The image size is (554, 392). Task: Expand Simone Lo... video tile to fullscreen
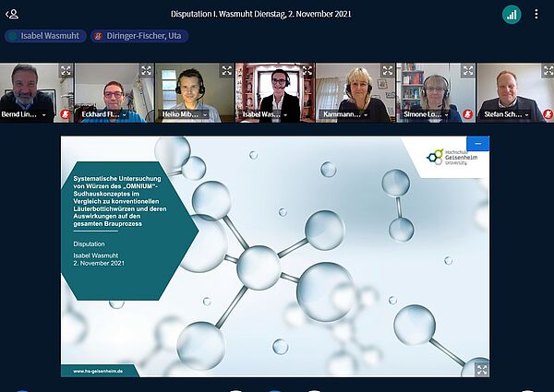coord(467,70)
